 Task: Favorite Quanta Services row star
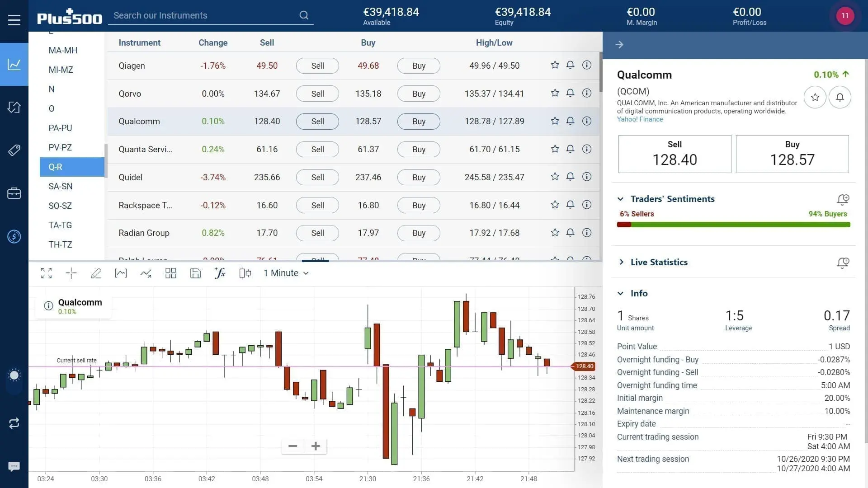[555, 149]
